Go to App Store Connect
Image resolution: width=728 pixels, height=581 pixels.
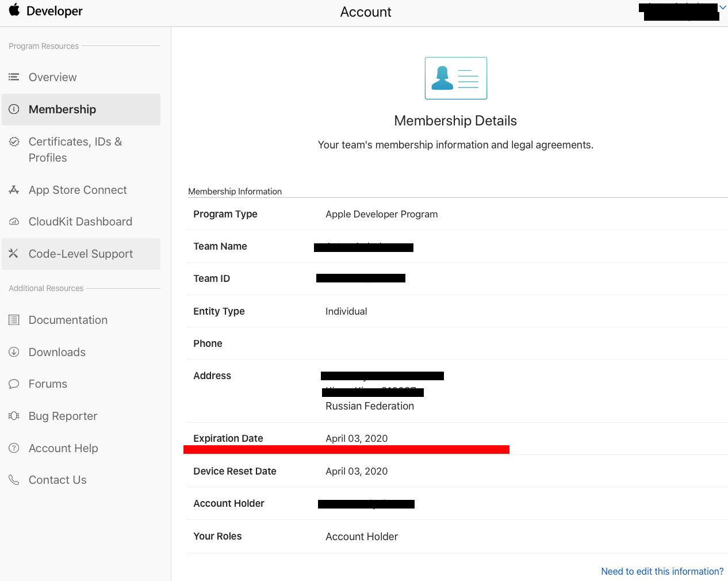click(78, 190)
